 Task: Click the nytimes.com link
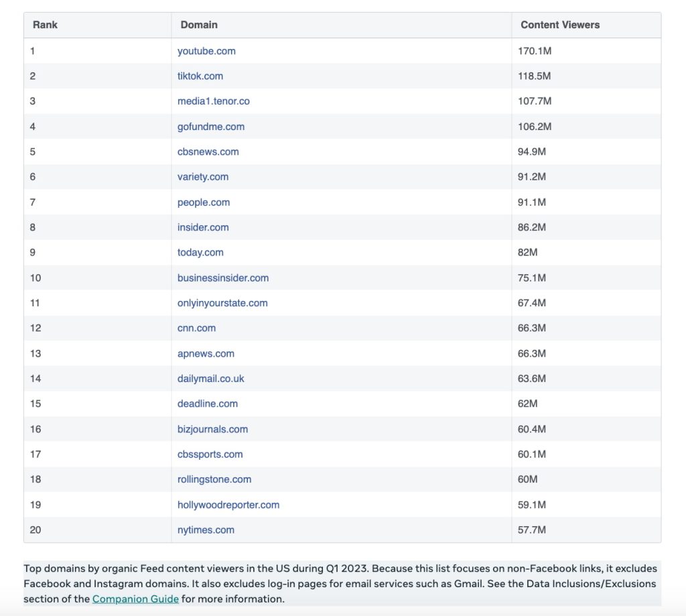click(206, 530)
